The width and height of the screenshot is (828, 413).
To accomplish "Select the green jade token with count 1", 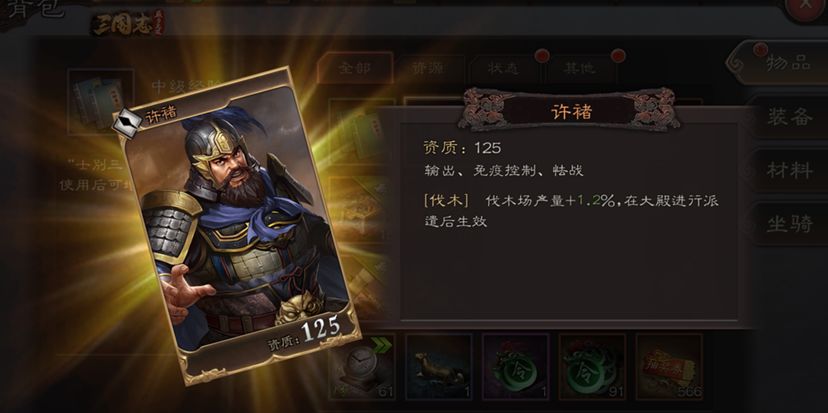I will [x=515, y=367].
